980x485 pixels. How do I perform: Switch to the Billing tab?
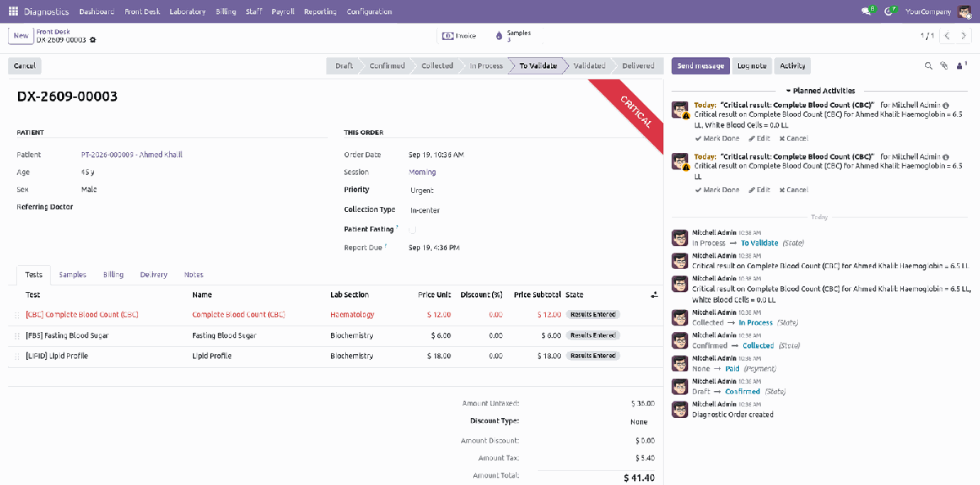coord(113,275)
